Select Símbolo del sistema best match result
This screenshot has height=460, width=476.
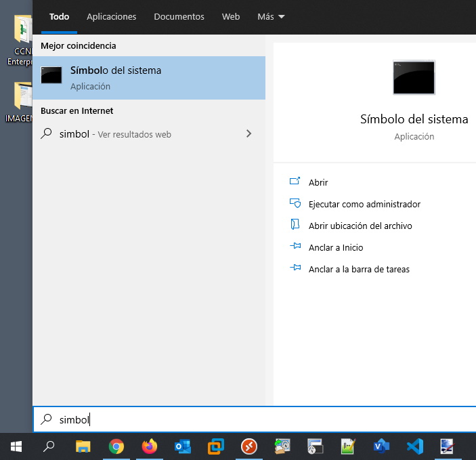pos(149,78)
